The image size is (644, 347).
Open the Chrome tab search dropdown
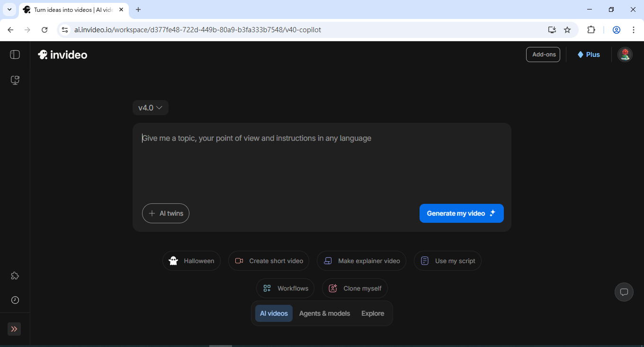tap(9, 9)
